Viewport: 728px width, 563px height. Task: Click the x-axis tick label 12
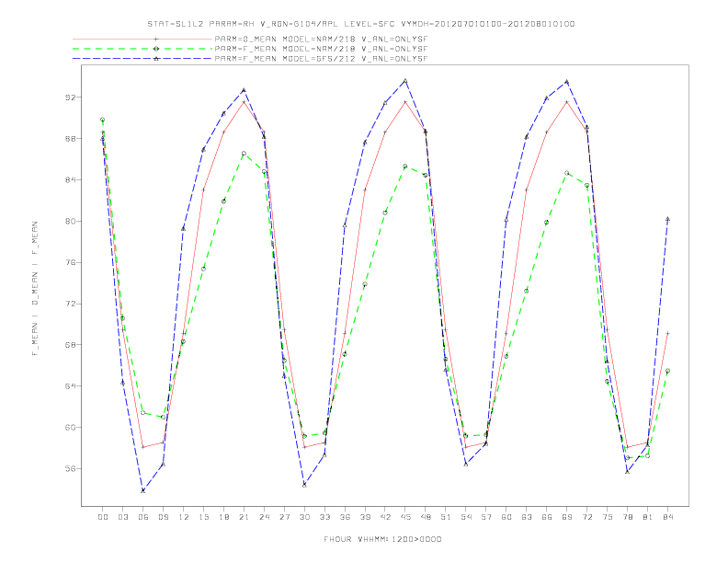[x=184, y=517]
